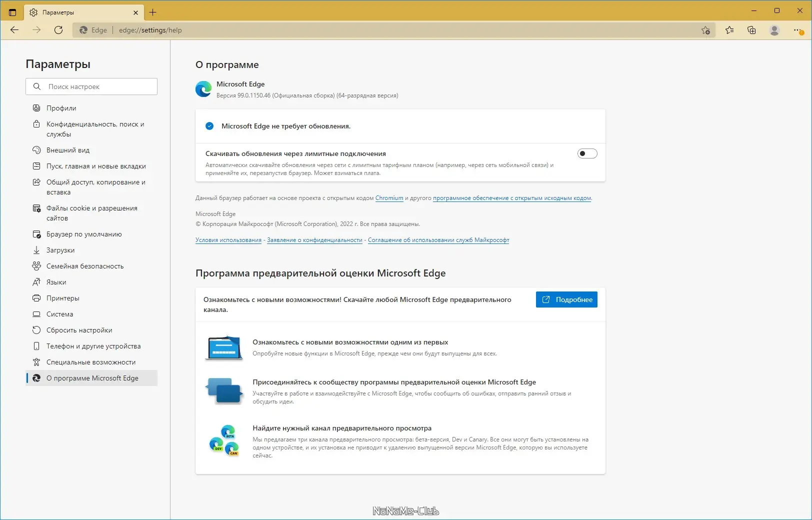Open Заявление о конфиденциальности link

pyautogui.click(x=314, y=240)
